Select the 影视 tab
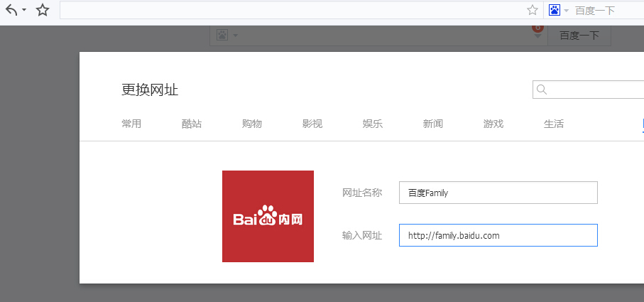 312,124
